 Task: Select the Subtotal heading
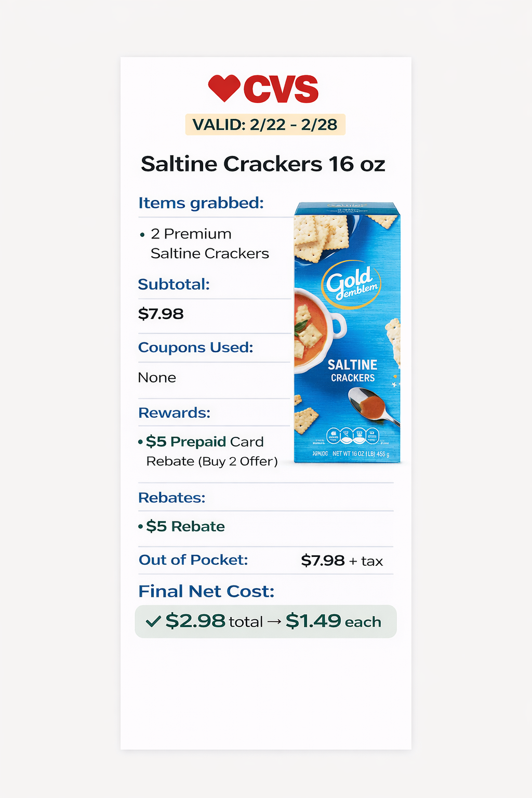(174, 285)
